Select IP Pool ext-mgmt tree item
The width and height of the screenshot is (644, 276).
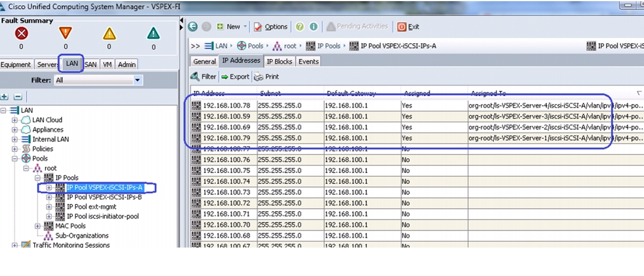tap(91, 207)
